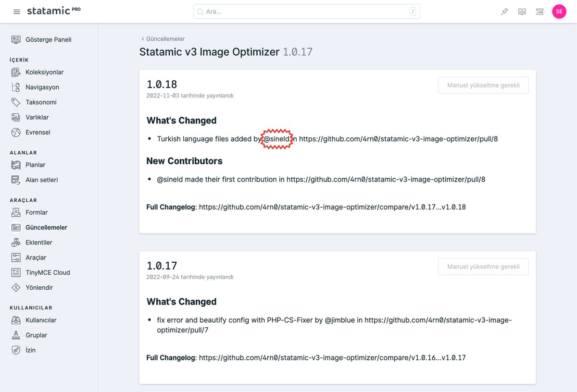View the live site with the .com icon
The width and height of the screenshot is (577, 392).
[539, 11]
